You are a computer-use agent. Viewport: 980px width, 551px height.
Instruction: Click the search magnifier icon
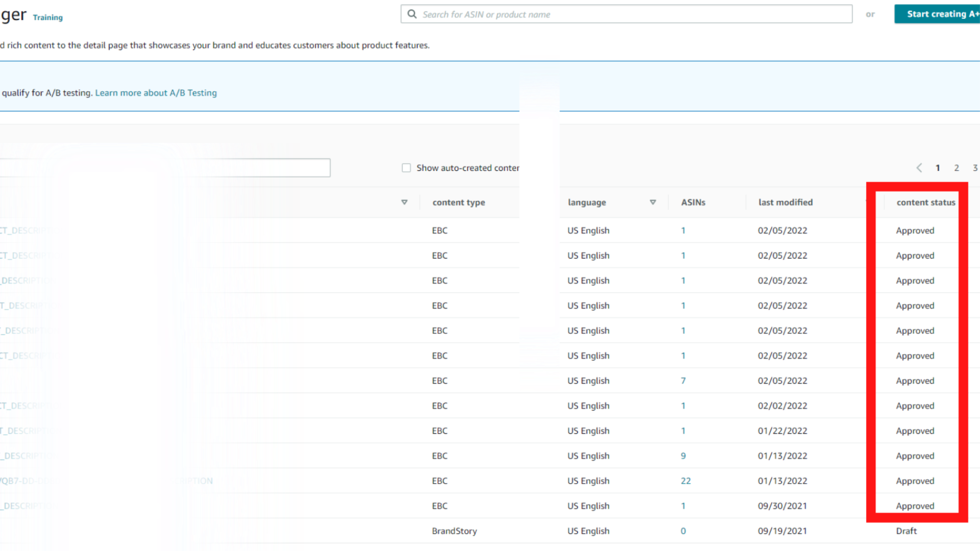click(x=412, y=14)
